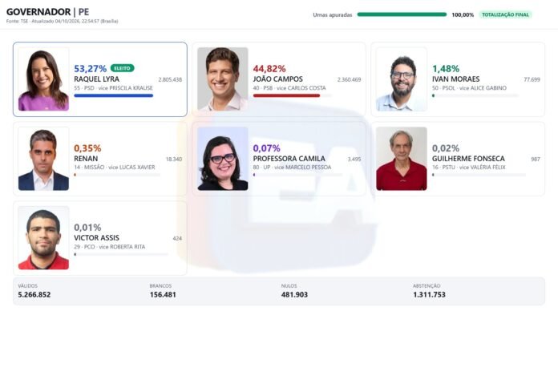Click the green ELEITO badge
The image size is (558, 392).
coord(123,68)
